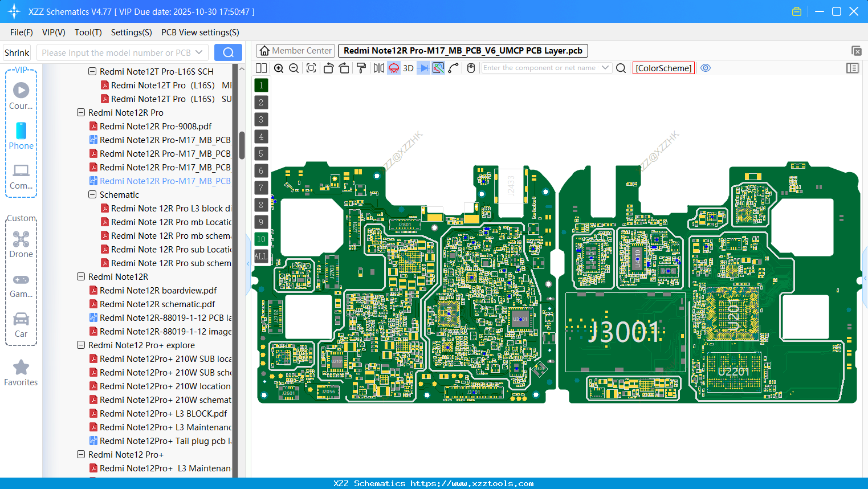Open the [ColorScheme] color selector

663,68
